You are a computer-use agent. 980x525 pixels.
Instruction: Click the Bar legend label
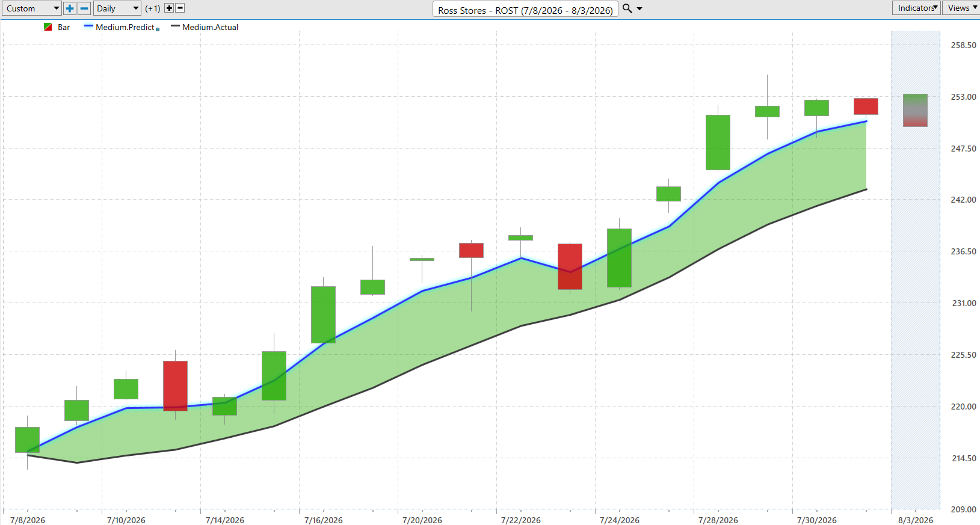(64, 27)
